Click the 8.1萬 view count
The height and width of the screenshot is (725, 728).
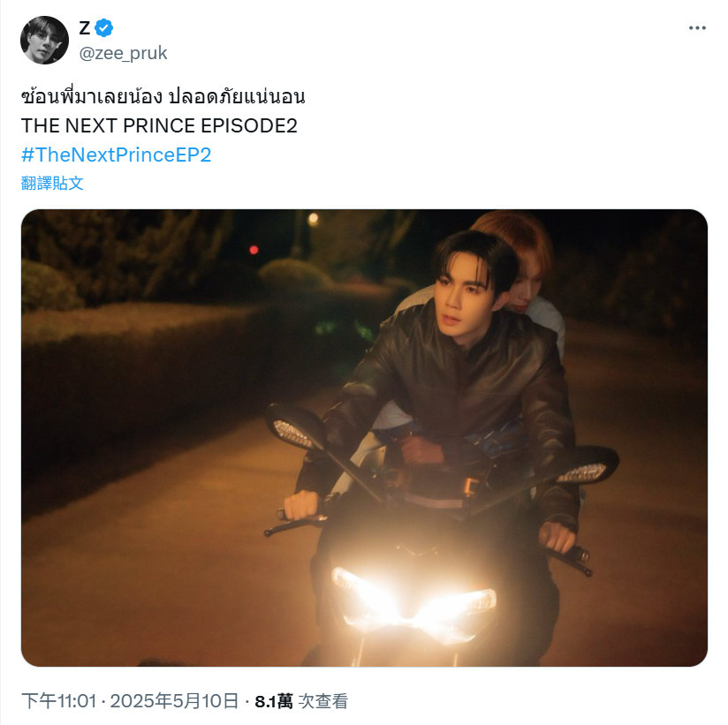[x=274, y=701]
